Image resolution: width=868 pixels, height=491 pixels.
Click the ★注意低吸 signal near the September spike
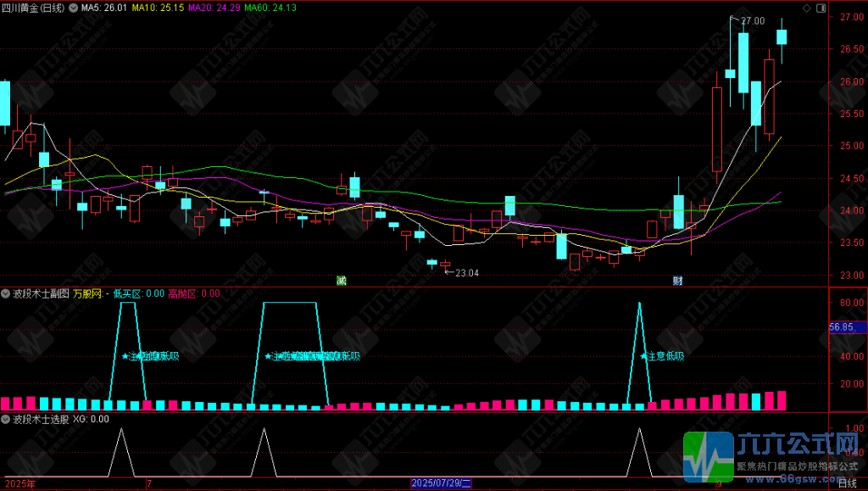click(x=662, y=356)
